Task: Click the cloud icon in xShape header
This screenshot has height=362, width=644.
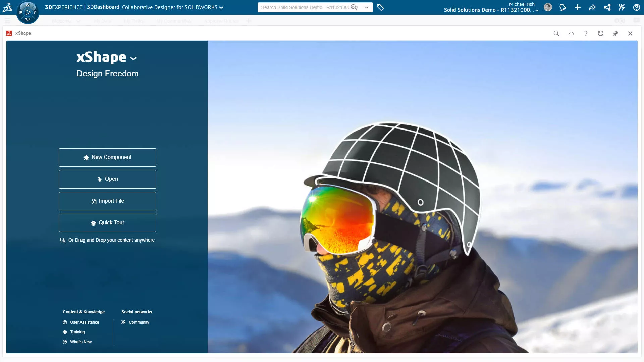Action: click(571, 33)
